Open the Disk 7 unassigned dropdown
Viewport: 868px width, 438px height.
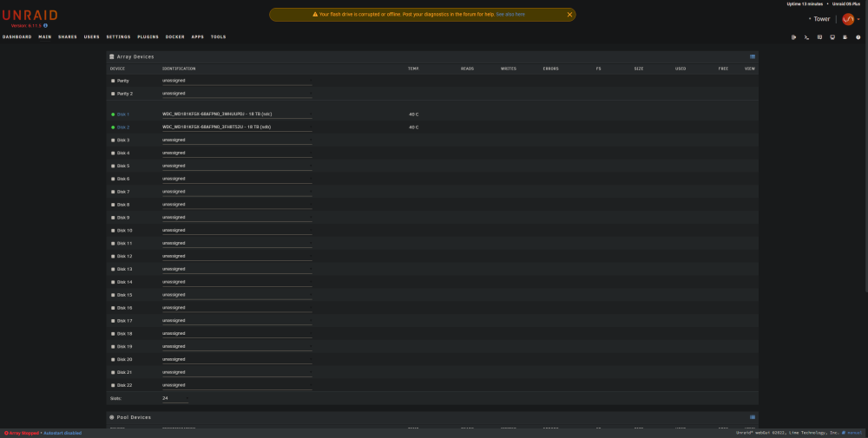pos(237,192)
